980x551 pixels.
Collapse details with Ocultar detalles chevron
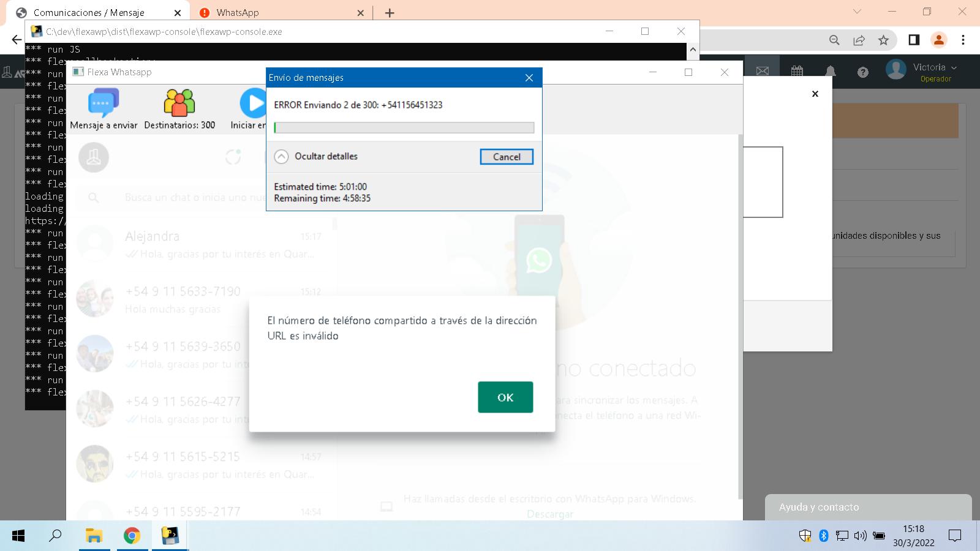pyautogui.click(x=281, y=157)
